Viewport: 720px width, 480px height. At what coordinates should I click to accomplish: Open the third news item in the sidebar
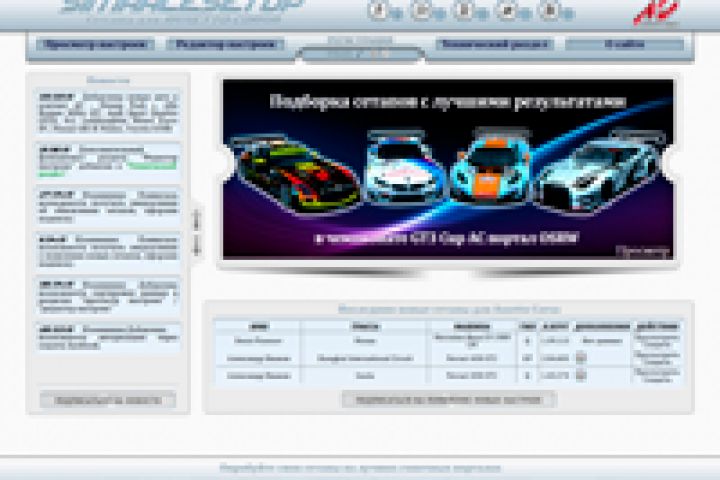coord(108,206)
